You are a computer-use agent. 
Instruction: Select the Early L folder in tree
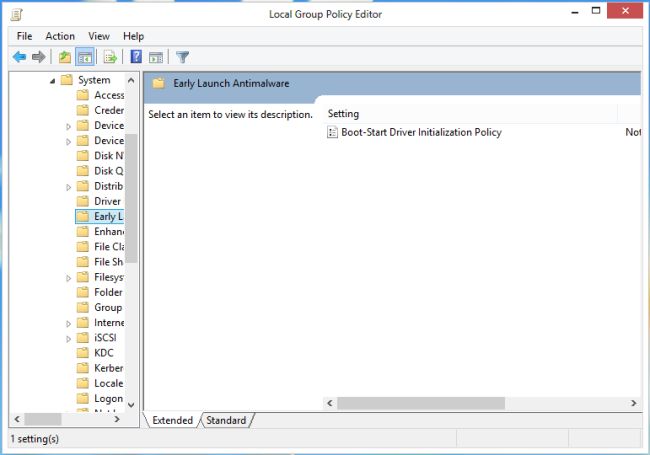100,216
